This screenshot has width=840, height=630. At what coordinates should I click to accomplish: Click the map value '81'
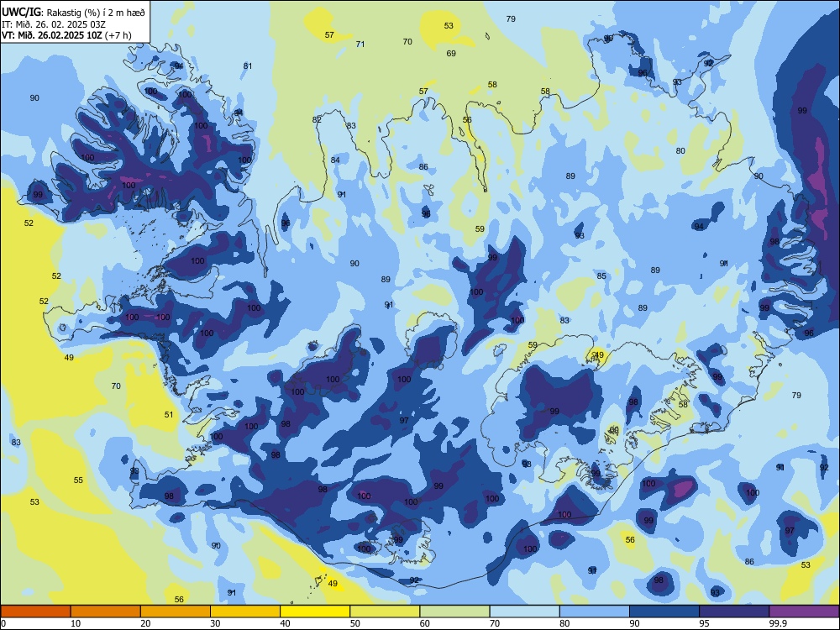[248, 66]
